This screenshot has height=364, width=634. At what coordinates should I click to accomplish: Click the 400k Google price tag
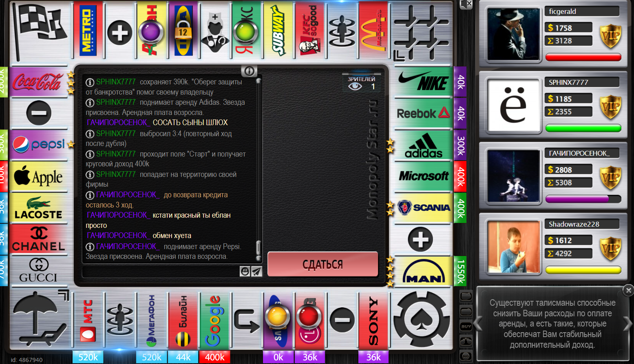(214, 357)
